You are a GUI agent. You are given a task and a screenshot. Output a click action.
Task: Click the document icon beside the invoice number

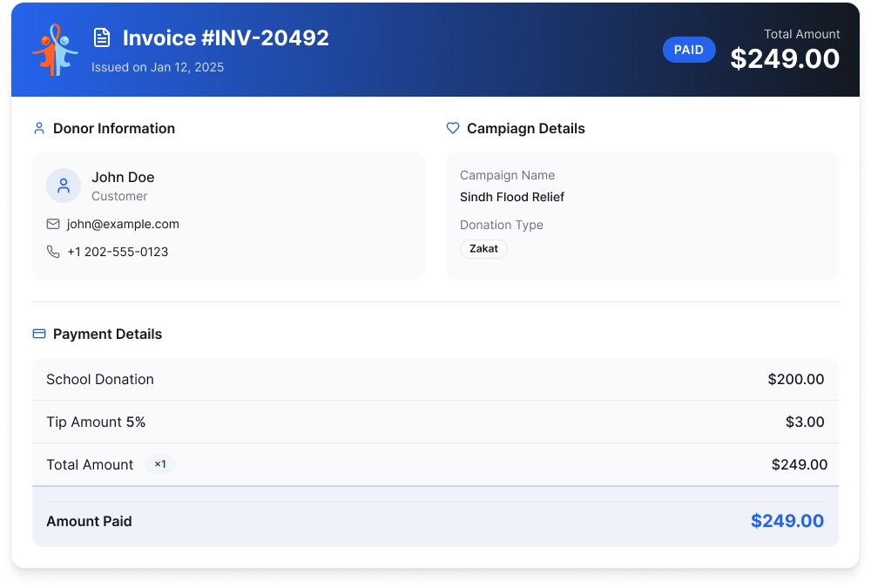click(102, 37)
